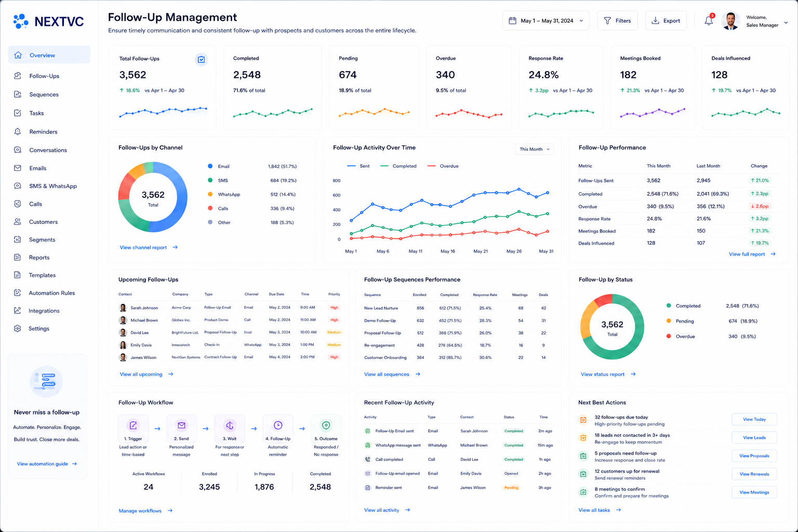
Task: Go to SMS & WhatsApp in the sidebar
Action: [x=49, y=186]
